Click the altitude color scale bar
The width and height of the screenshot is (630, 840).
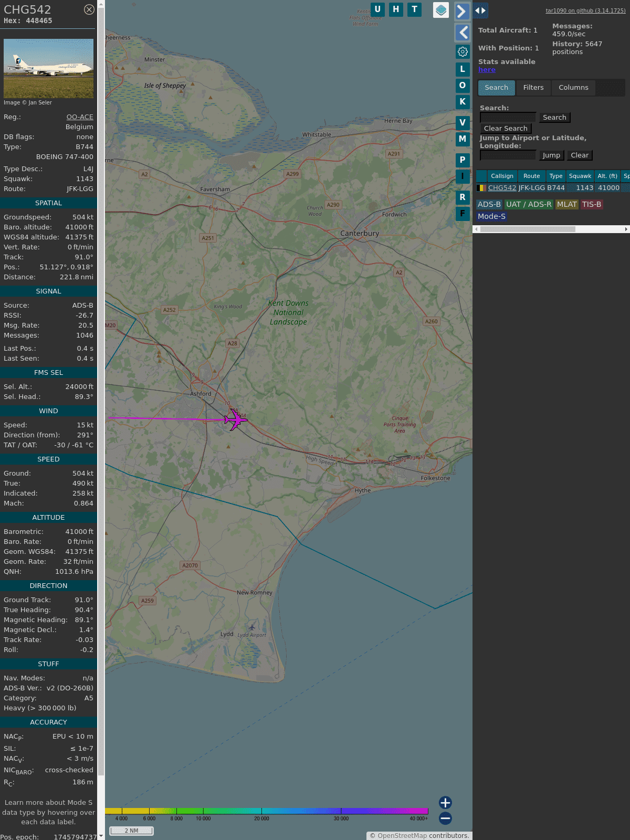[x=267, y=811]
